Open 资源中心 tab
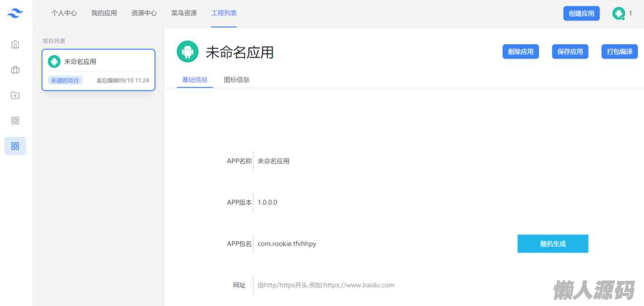Screen dimensions: 644x306 click(144, 13)
